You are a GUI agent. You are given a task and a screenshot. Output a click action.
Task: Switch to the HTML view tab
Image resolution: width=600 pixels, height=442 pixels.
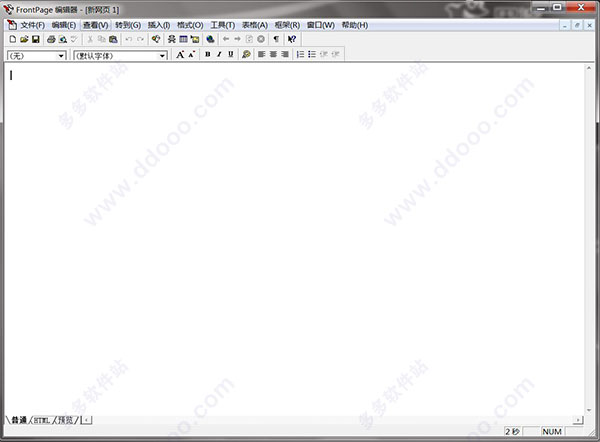click(42, 420)
